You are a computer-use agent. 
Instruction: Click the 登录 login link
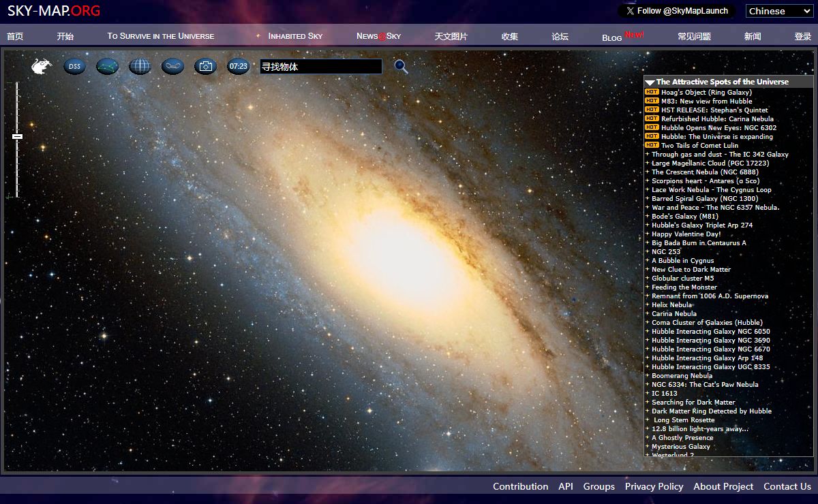click(x=803, y=36)
